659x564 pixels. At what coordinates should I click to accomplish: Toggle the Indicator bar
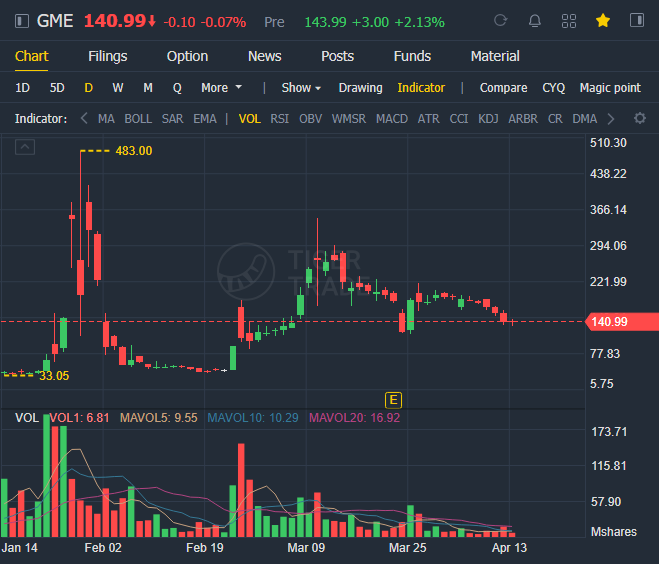click(x=421, y=88)
